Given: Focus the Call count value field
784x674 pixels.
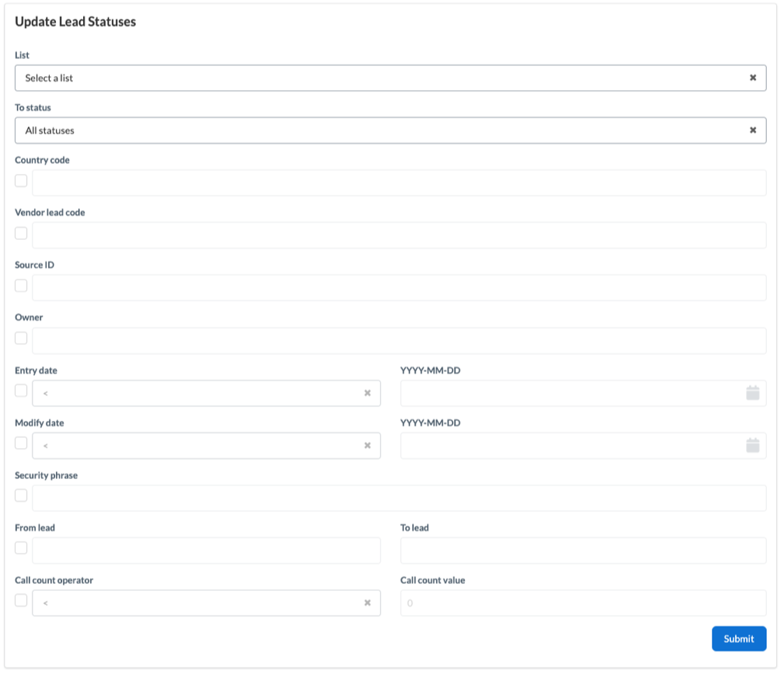Looking at the screenshot, I should tap(584, 603).
